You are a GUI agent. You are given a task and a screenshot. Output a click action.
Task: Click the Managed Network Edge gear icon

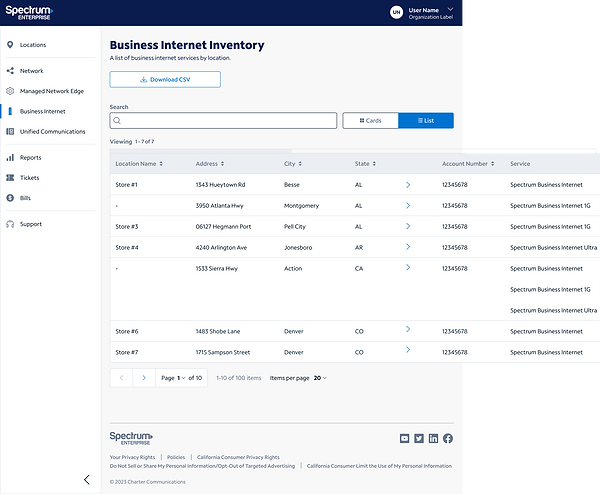[10, 91]
